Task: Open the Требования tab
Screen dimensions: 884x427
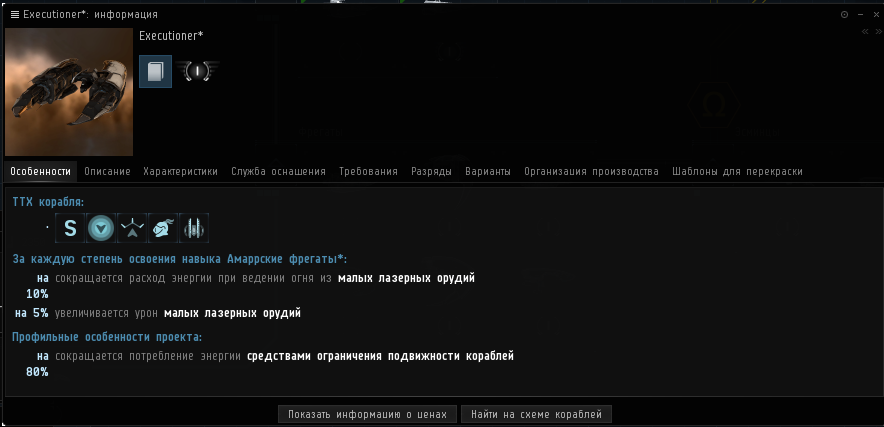Action: [x=368, y=172]
